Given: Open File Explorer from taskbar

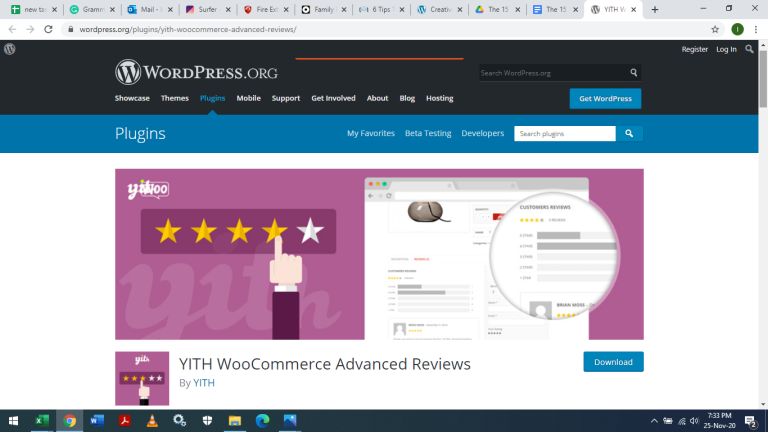Looking at the screenshot, I should coord(235,421).
